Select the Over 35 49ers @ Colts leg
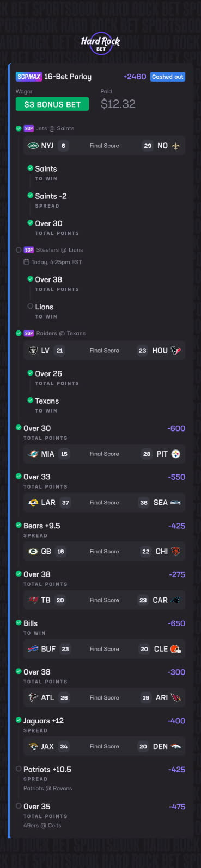201x868 pixels. (100, 815)
